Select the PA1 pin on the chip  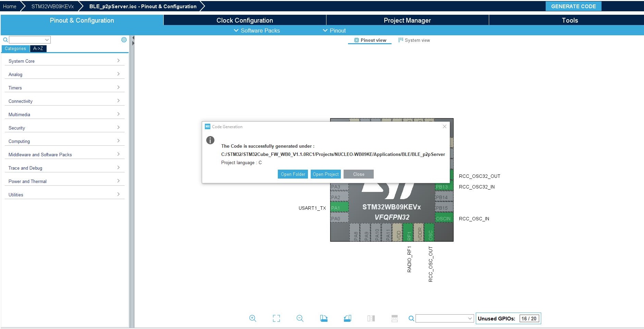[339, 208]
